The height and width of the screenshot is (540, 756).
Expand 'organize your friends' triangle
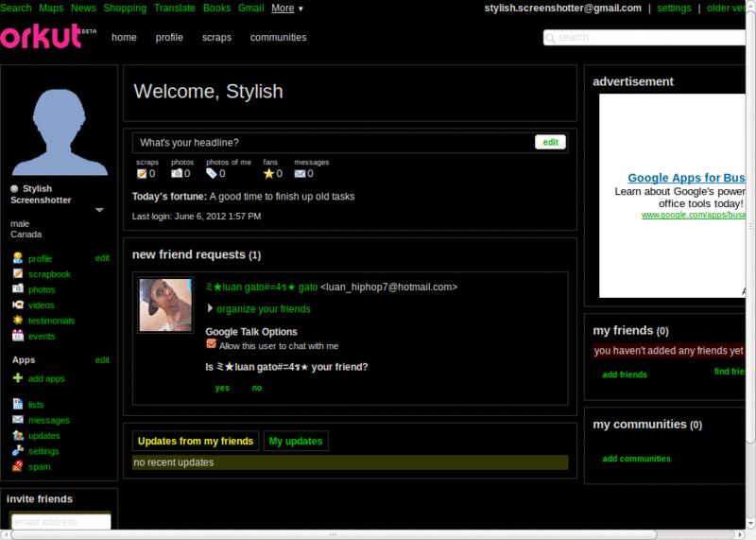210,308
